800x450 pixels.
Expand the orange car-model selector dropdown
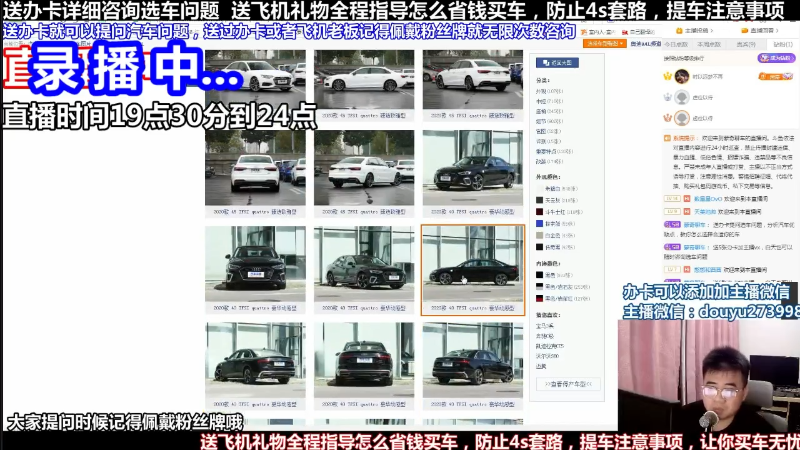coord(604,44)
